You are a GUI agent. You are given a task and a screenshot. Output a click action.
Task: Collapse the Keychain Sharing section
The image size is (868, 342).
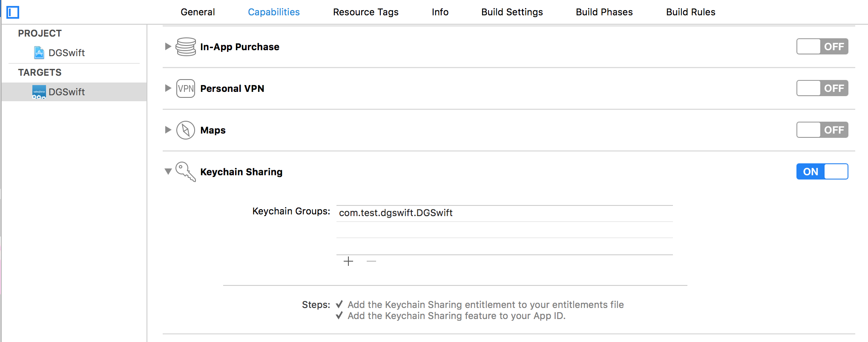point(168,171)
